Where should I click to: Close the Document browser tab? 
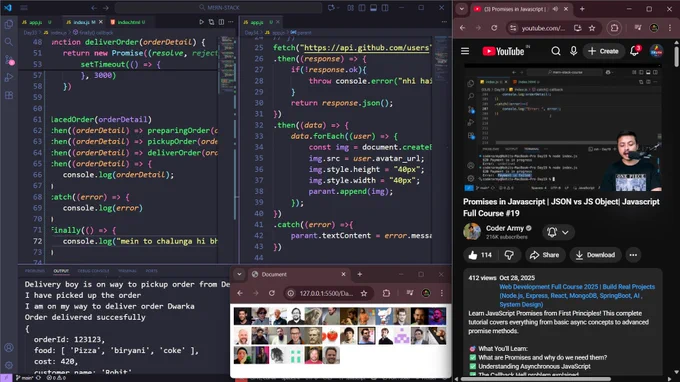click(343, 274)
